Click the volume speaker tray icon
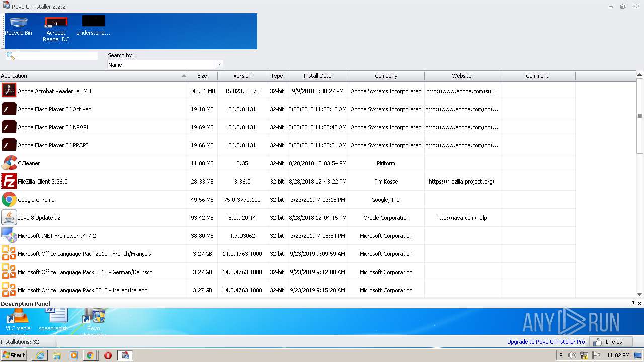 coord(572,355)
